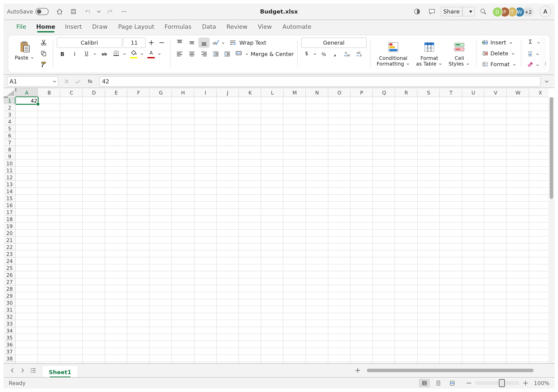Go to Home icon in title bar

pyautogui.click(x=60, y=12)
